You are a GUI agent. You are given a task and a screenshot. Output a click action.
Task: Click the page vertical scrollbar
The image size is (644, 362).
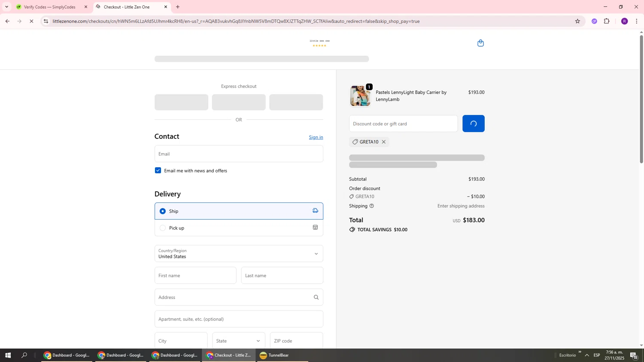tap(641, 99)
